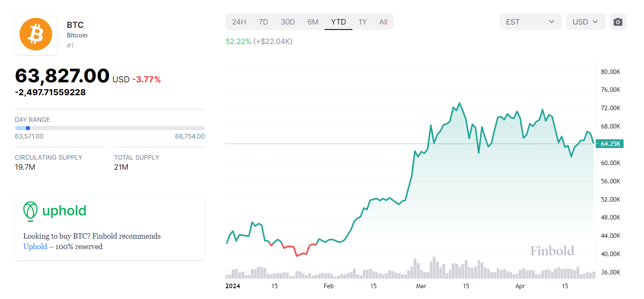Click the Bitcoin name under BTC
The image size is (644, 299).
(x=77, y=35)
